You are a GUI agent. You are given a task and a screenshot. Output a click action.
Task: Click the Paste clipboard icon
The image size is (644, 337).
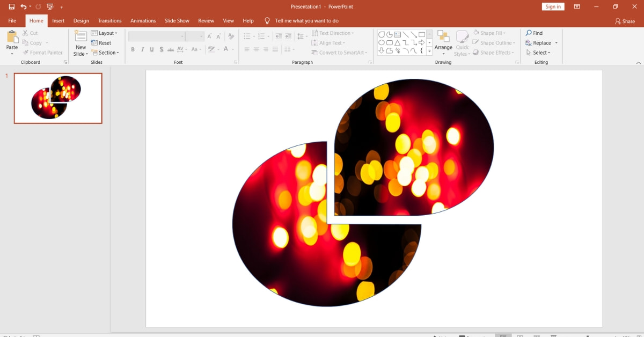click(12, 38)
